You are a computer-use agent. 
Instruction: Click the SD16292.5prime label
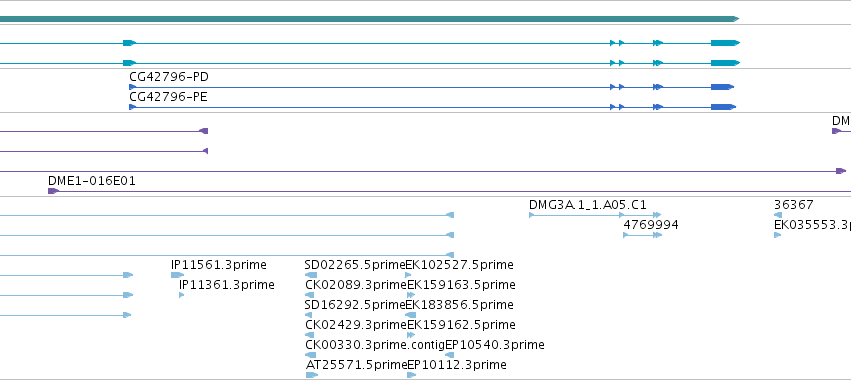[355, 305]
